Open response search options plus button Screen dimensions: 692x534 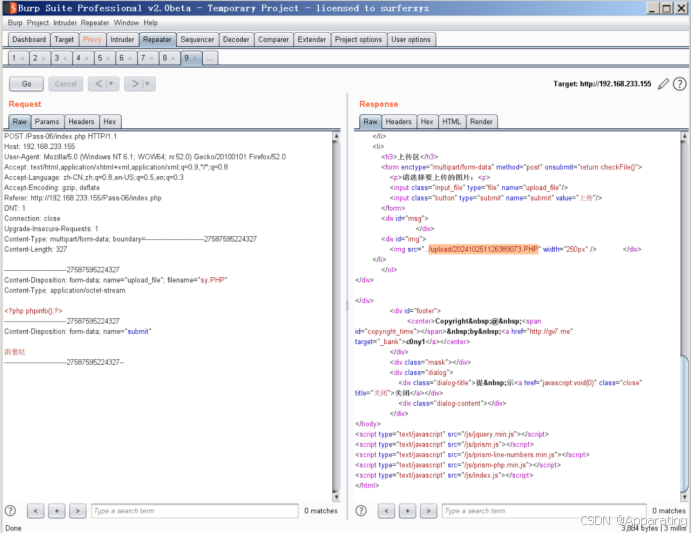click(407, 511)
